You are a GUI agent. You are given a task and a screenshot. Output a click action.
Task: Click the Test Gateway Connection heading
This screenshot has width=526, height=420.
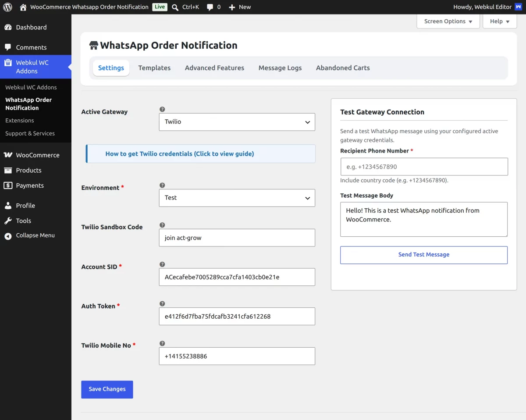[x=382, y=112]
